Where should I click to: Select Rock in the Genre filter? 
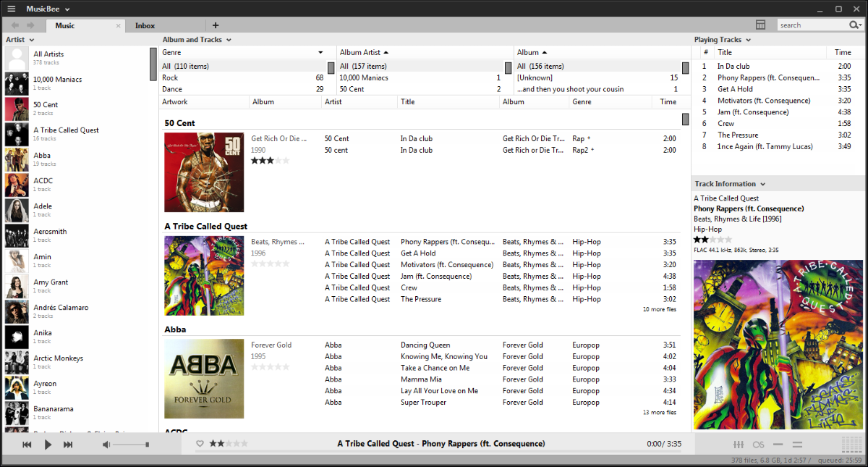(x=243, y=77)
